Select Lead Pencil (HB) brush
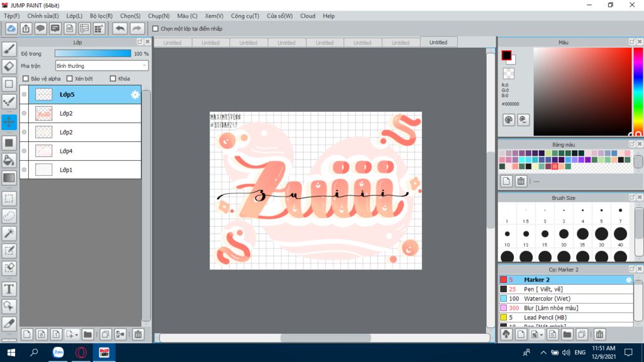 (x=566, y=317)
